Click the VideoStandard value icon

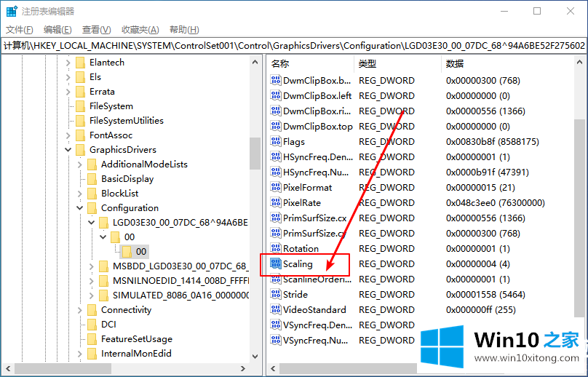(x=276, y=309)
